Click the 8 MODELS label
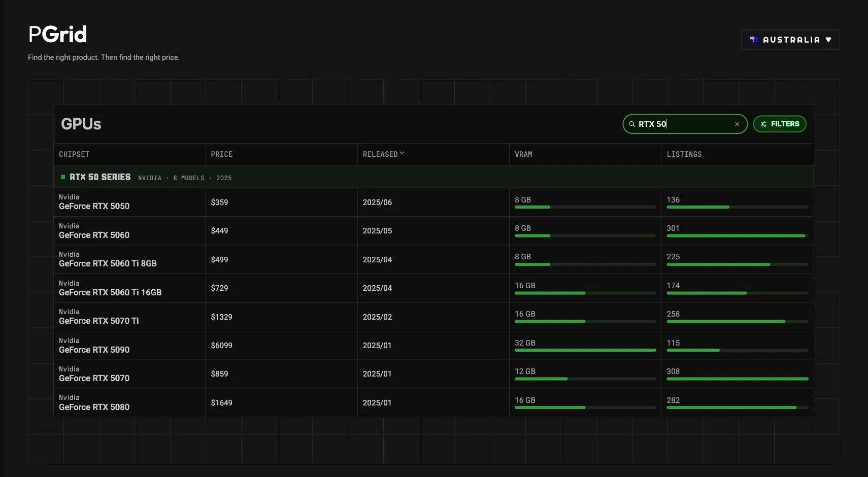The height and width of the screenshot is (477, 868). (x=189, y=178)
